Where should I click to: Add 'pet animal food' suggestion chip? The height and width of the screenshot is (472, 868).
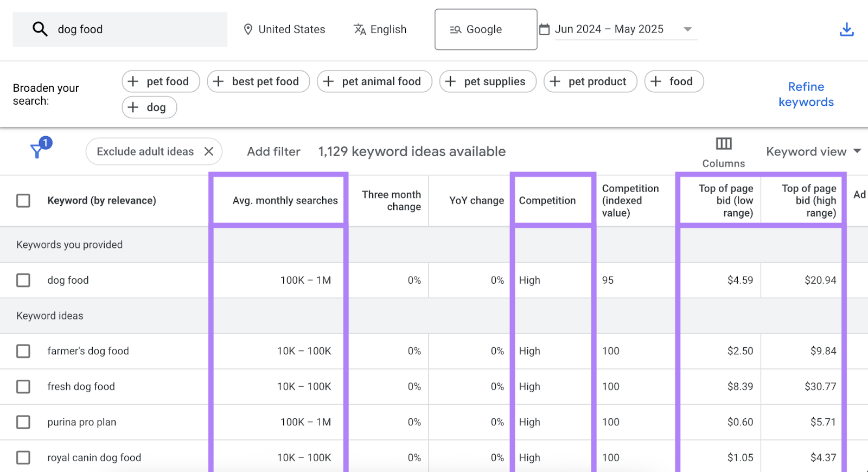(x=374, y=81)
